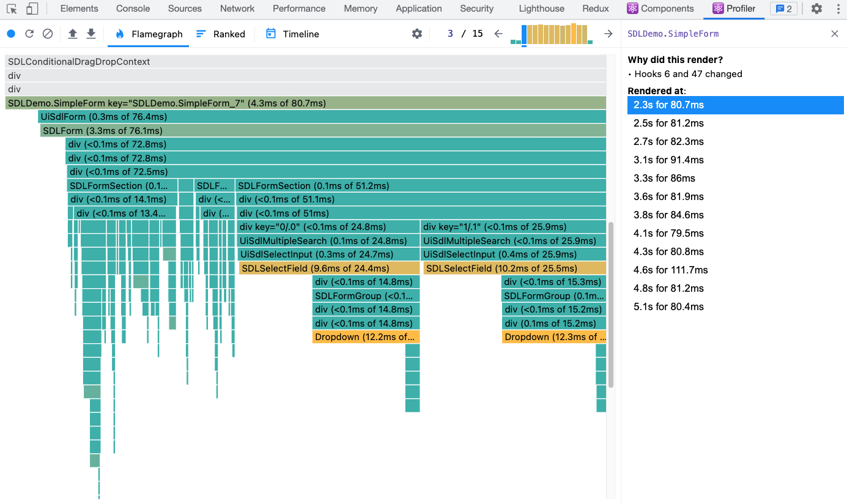The width and height of the screenshot is (847, 504).
Task: Go to the previous commit
Action: [498, 34]
